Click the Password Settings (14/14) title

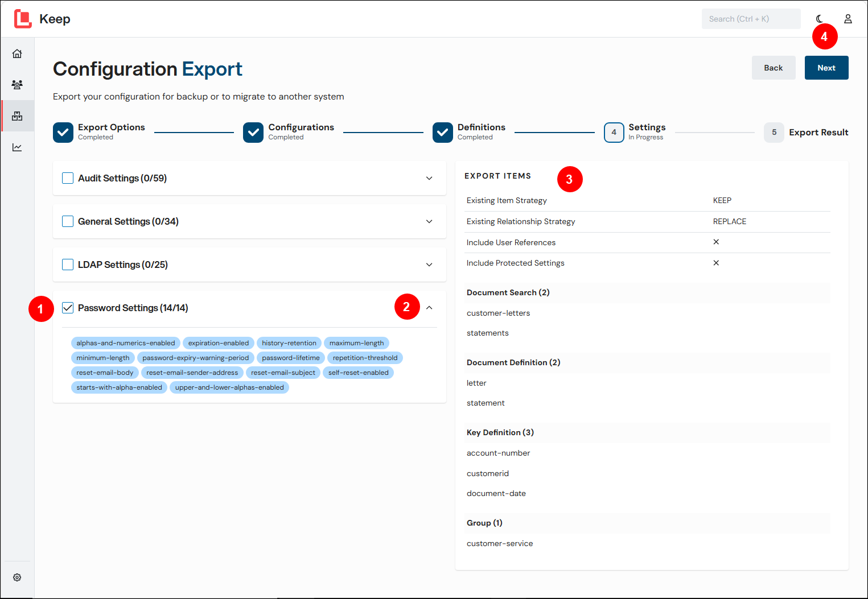[x=133, y=308]
